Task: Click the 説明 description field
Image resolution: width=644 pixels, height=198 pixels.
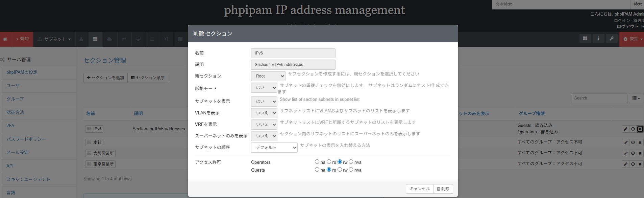Action: point(293,65)
